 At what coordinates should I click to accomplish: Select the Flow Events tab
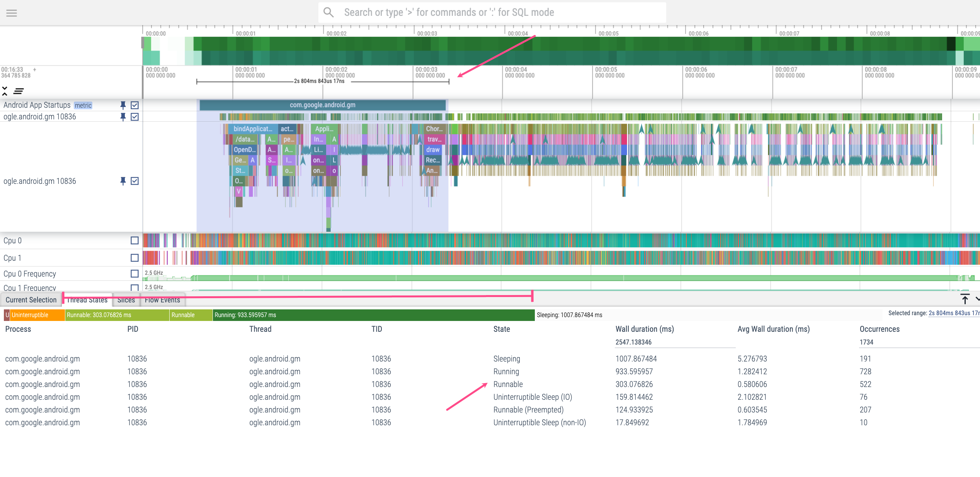pos(163,300)
